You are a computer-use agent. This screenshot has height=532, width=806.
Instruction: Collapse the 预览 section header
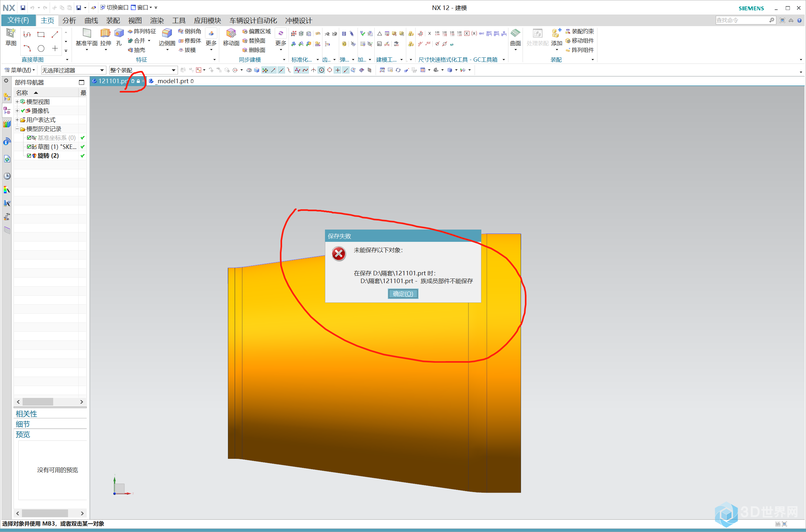coord(23,435)
